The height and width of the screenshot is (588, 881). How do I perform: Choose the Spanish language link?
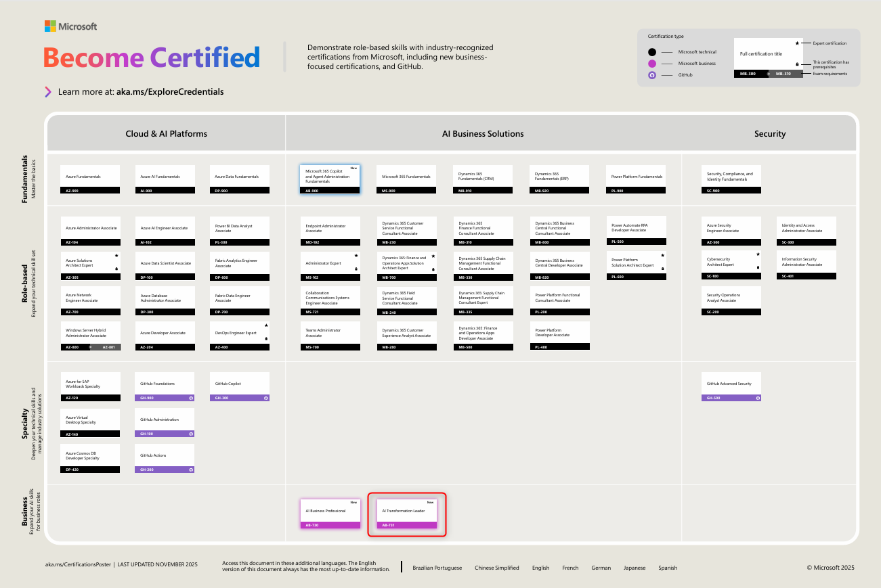[668, 568]
